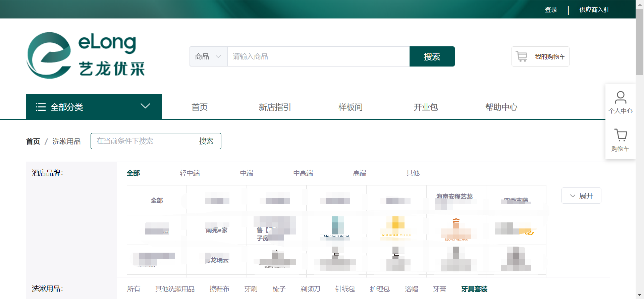Select the 中高端 brand tier
This screenshot has height=299, width=644.
pyautogui.click(x=303, y=173)
